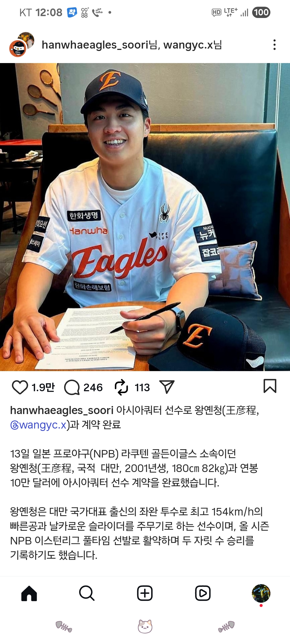Viewport: 290px width, 644px height.
Task: Tap the left fishbone navigation icon
Action: coord(64,627)
